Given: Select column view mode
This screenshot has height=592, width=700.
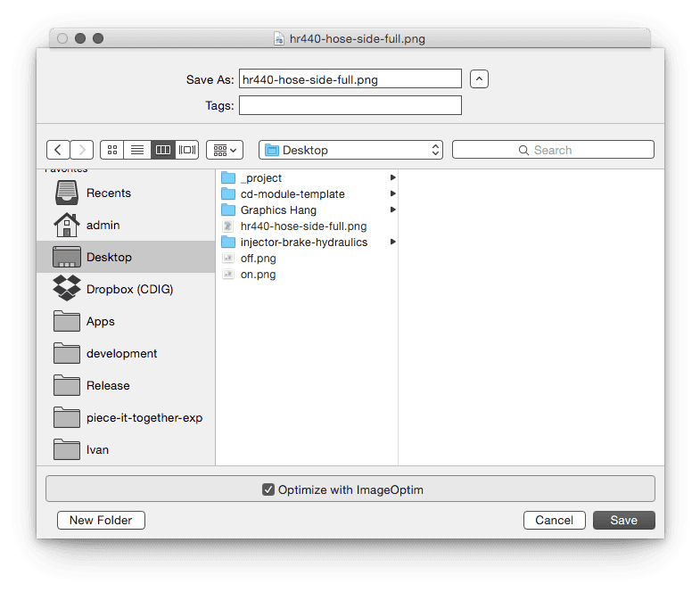Looking at the screenshot, I should pos(162,150).
